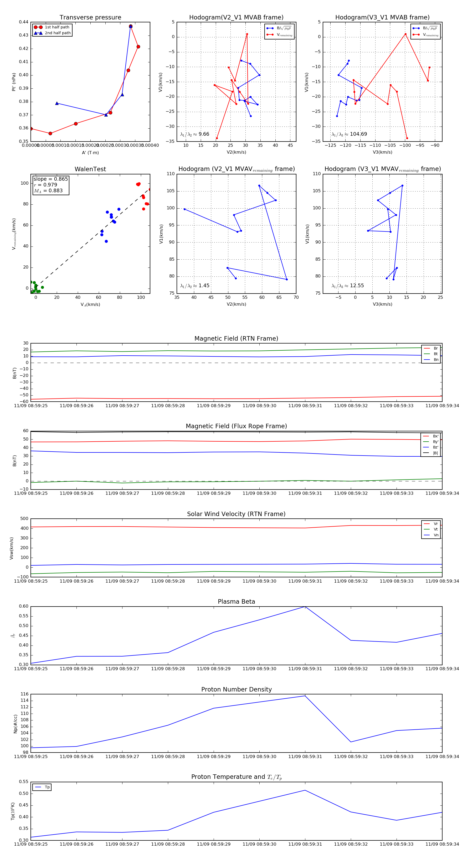This screenshot has width=473, height=868.
Task: Click the eigenvalue ratio annotation 9.66
Action: coord(194,134)
